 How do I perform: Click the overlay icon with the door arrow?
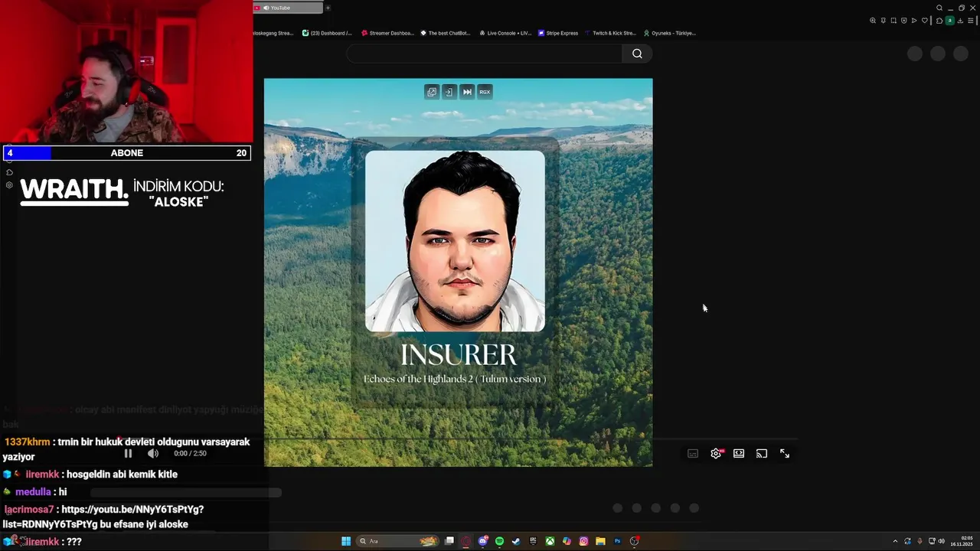449,92
